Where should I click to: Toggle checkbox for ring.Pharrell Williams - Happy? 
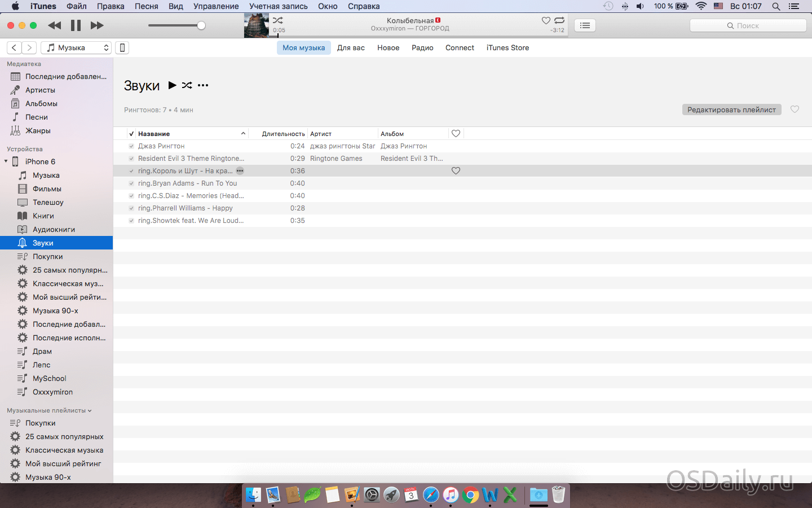click(131, 208)
